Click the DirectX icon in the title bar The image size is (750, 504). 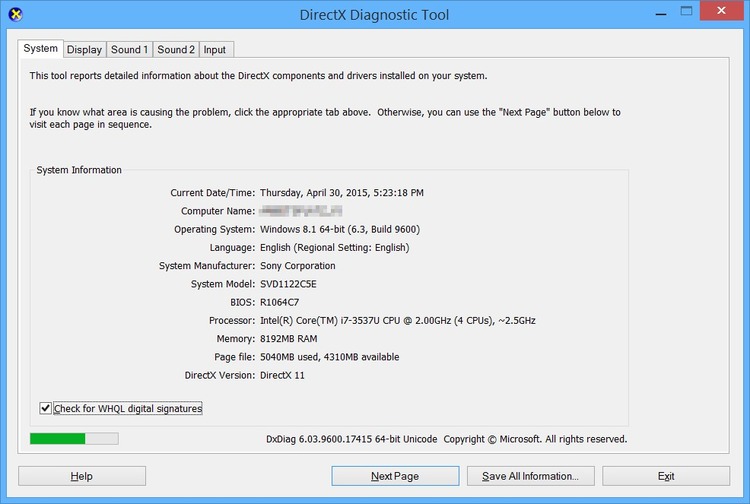[x=13, y=14]
